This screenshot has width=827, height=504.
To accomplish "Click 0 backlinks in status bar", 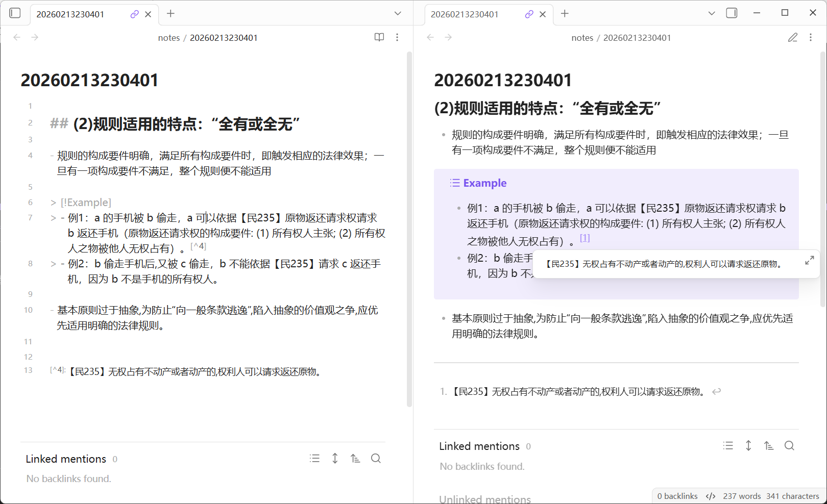I will [677, 496].
